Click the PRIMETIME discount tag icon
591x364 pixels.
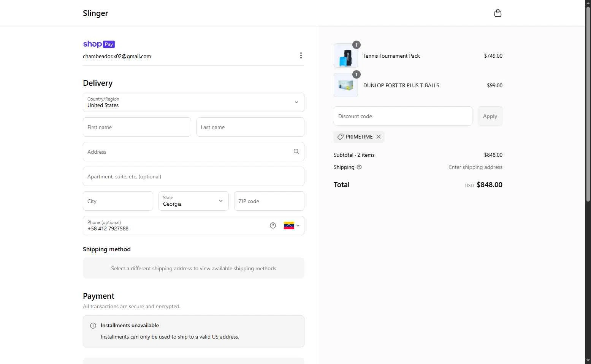pos(340,137)
